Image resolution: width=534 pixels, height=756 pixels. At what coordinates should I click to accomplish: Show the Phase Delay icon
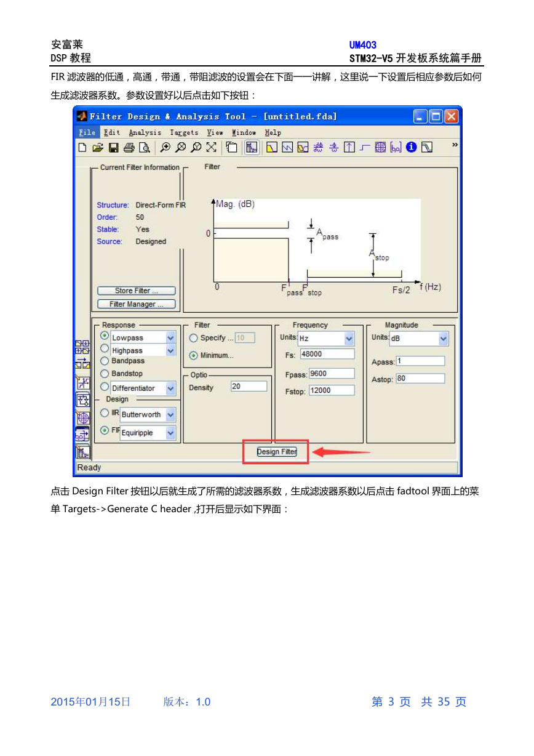pyautogui.click(x=333, y=147)
